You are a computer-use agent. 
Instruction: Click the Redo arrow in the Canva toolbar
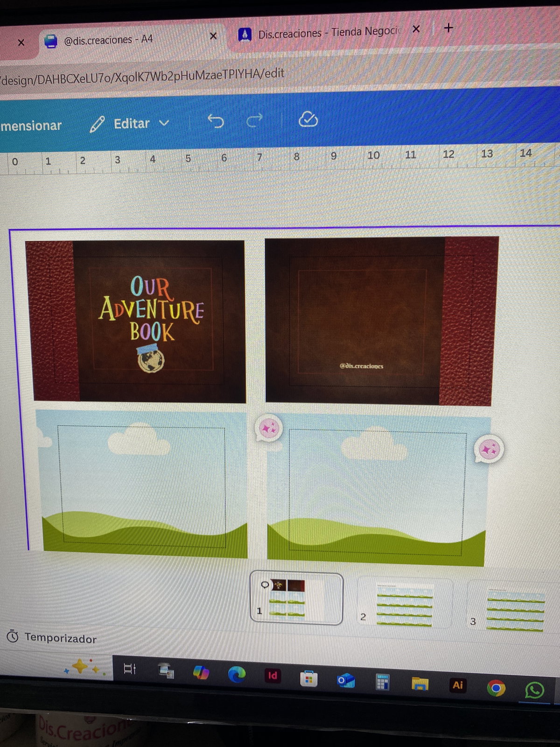(254, 120)
